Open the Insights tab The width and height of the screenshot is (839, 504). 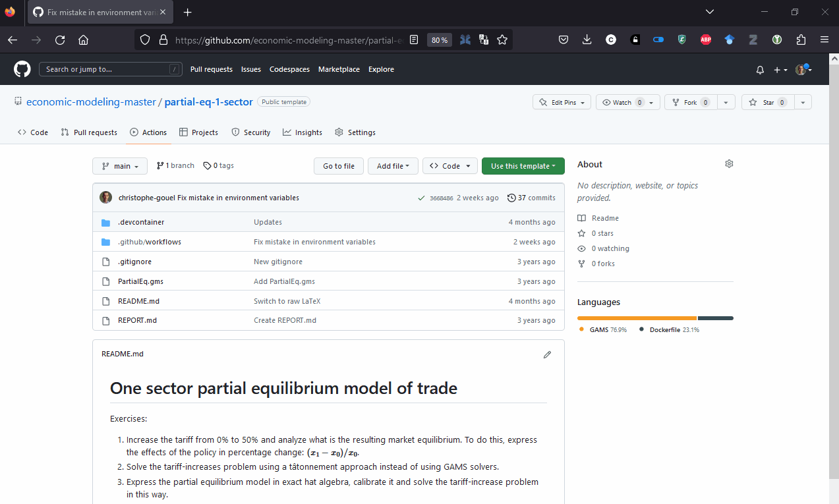point(303,132)
